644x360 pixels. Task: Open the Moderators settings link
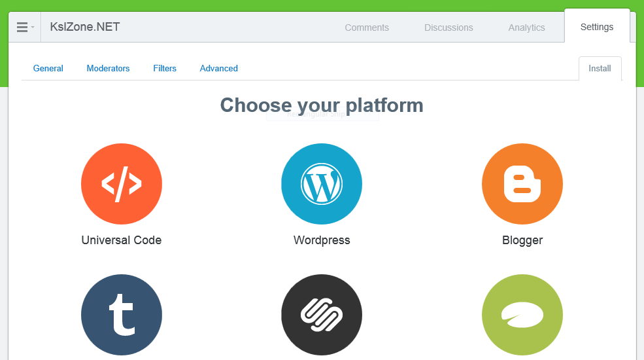click(x=108, y=68)
